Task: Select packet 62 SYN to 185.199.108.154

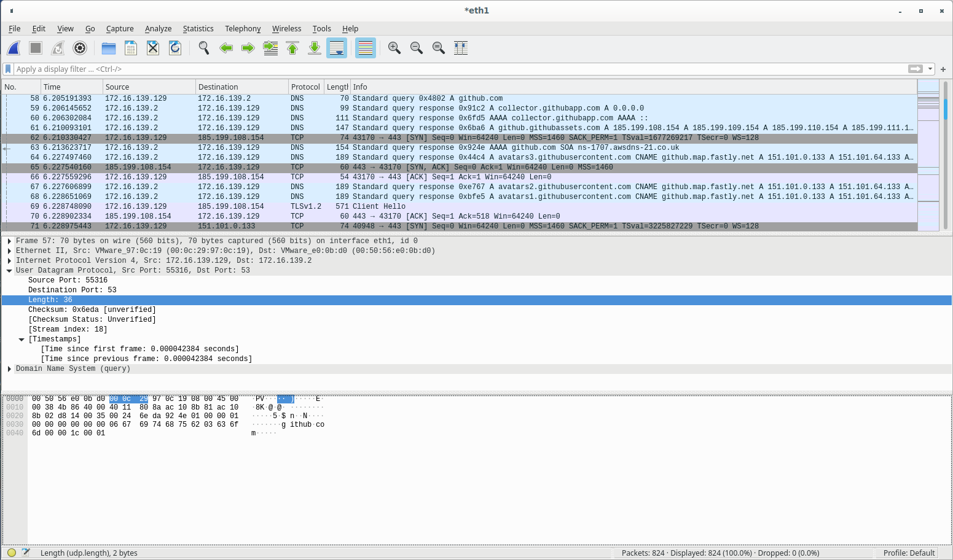Action: [x=460, y=138]
